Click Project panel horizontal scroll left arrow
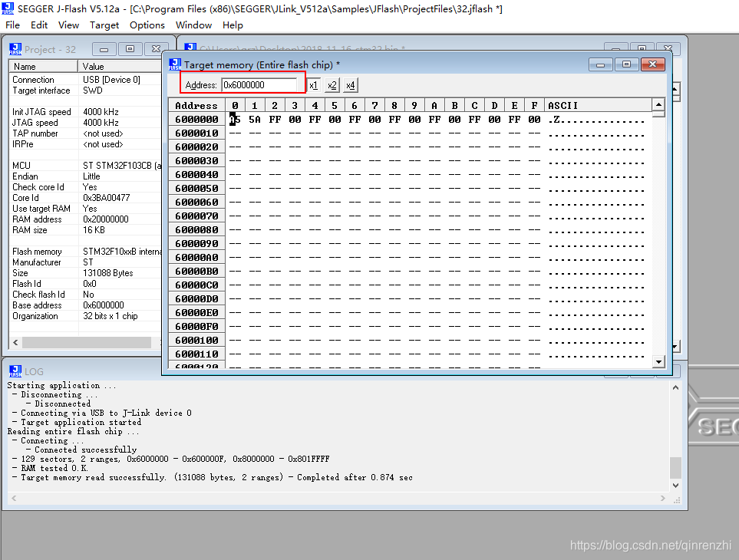Screen dimensions: 739x560 pyautogui.click(x=15, y=342)
